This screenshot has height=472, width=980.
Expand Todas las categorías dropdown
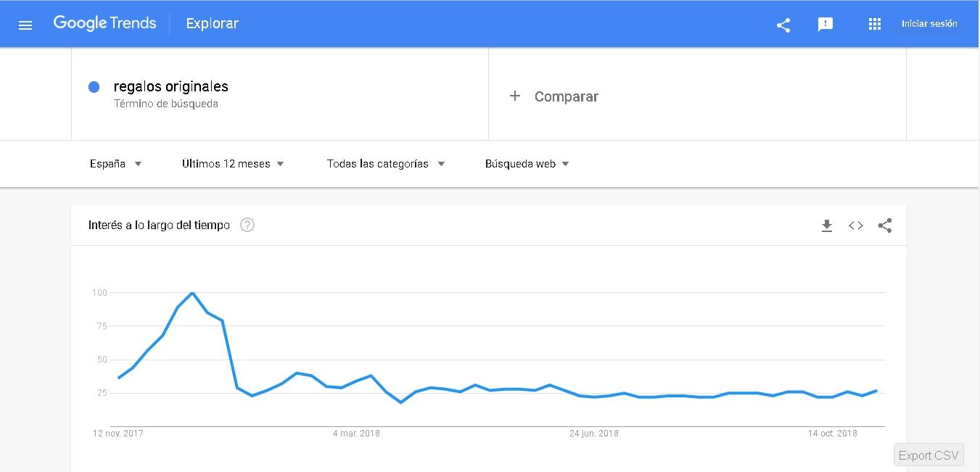click(x=386, y=164)
